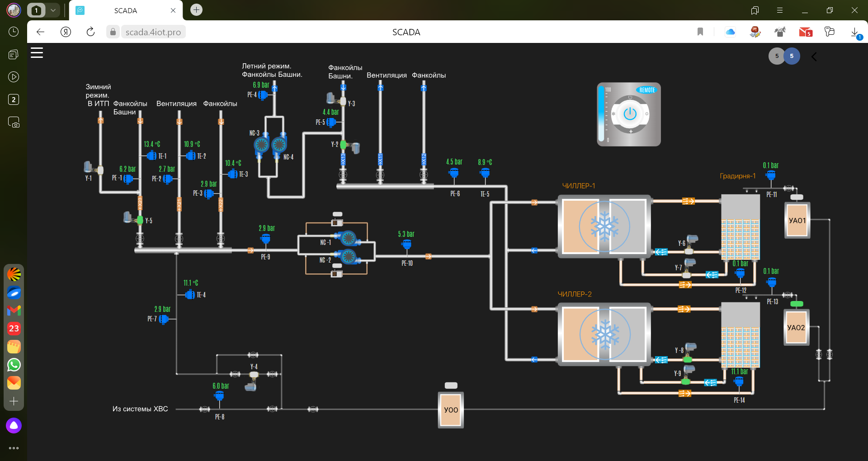This screenshot has height=461, width=868.
Task: Collapse the side panel with the chevron arrow
Action: [814, 56]
